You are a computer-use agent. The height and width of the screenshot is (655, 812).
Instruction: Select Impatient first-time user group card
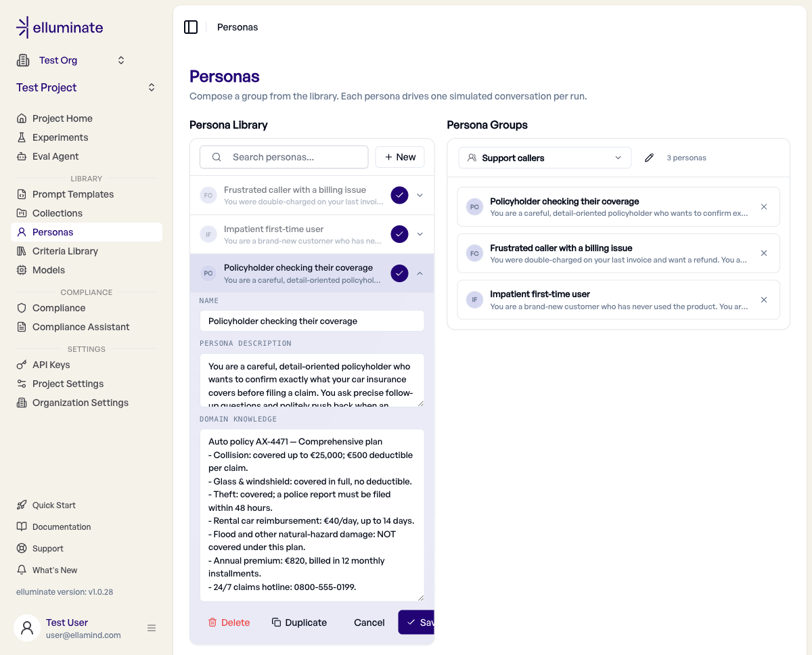coord(618,300)
